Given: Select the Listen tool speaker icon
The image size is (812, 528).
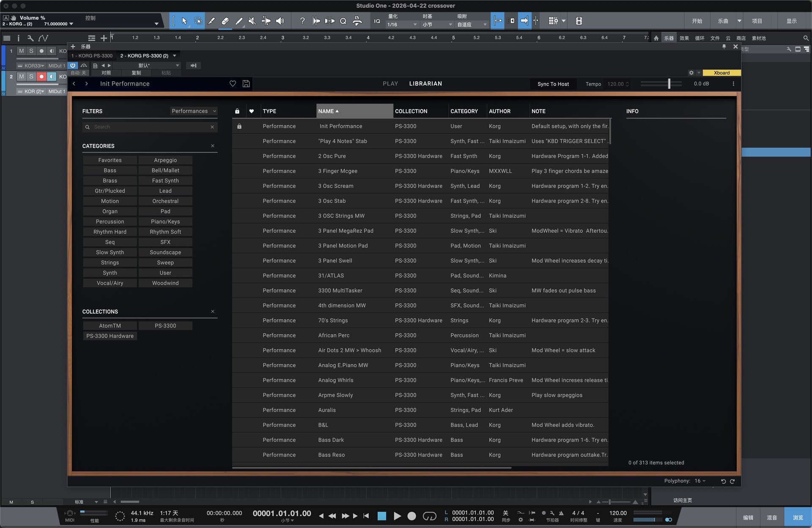Looking at the screenshot, I should [x=280, y=21].
